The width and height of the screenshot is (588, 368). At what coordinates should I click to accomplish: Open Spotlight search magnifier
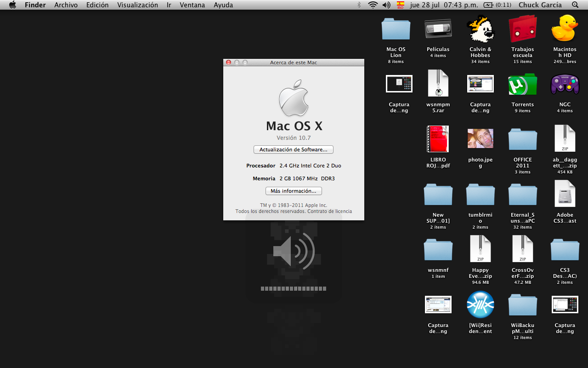click(575, 5)
